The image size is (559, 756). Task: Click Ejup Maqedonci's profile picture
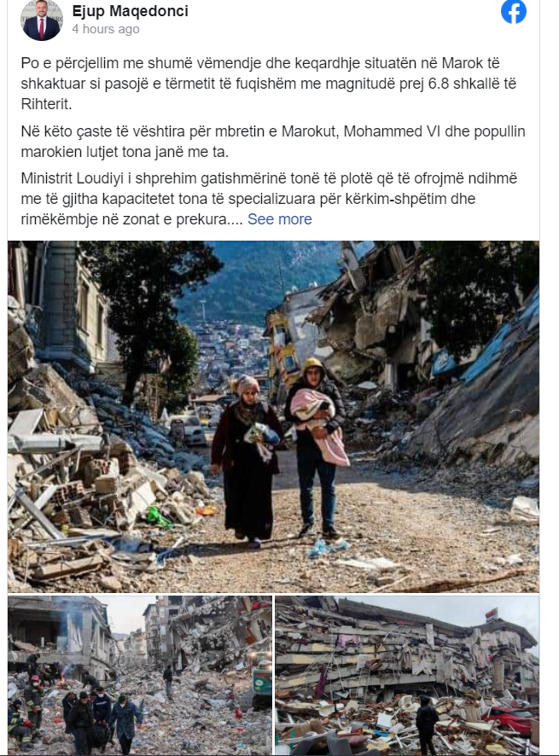point(42,20)
